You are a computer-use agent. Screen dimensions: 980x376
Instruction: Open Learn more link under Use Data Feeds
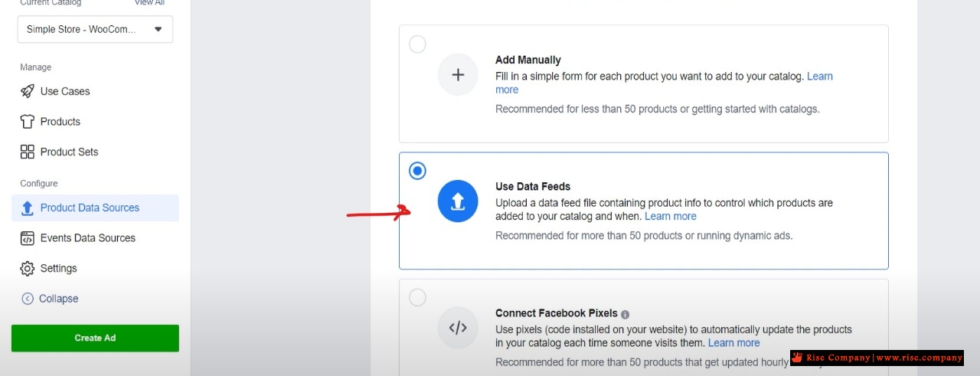pyautogui.click(x=671, y=217)
